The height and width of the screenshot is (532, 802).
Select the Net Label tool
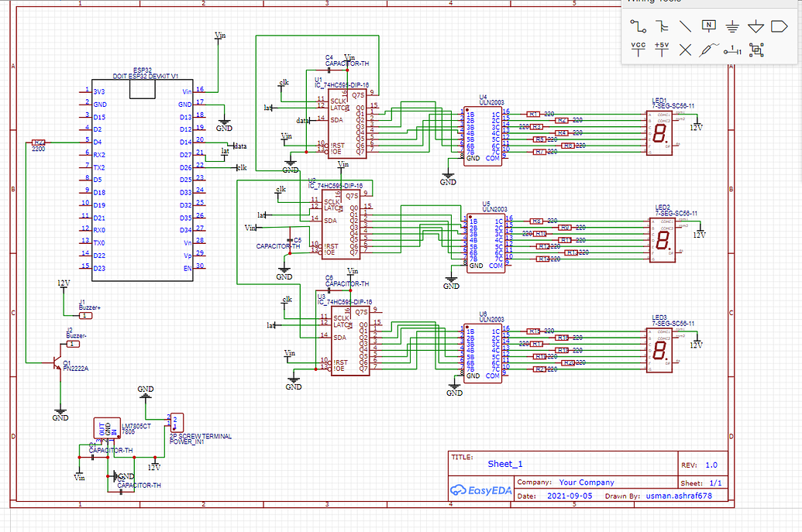coord(707,26)
